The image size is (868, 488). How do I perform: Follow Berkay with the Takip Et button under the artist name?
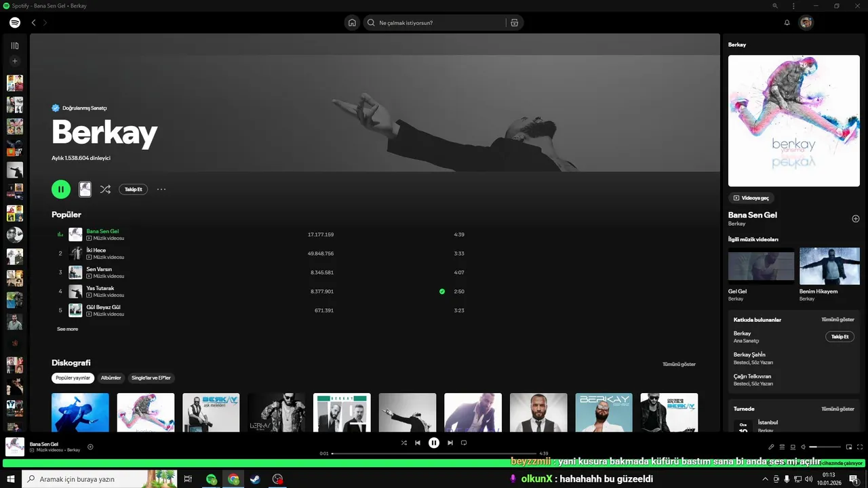[134, 189]
